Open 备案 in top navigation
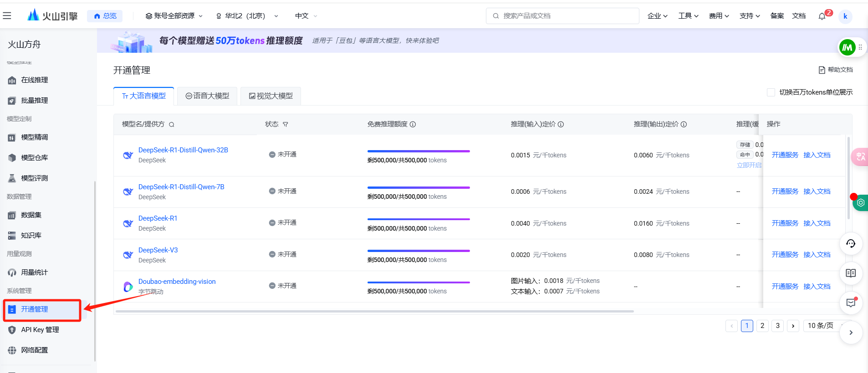The width and height of the screenshot is (868, 373). coord(777,16)
